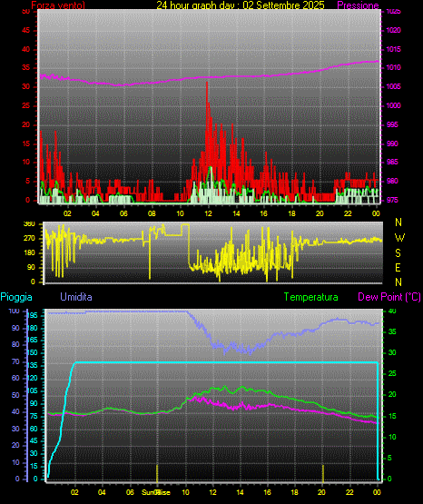Click red wind speed scale value '35'

(26, 68)
